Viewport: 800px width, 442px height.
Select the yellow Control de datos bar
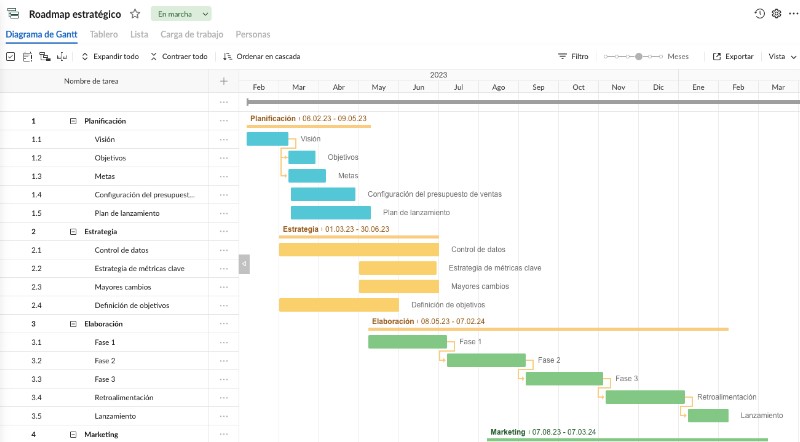click(359, 249)
